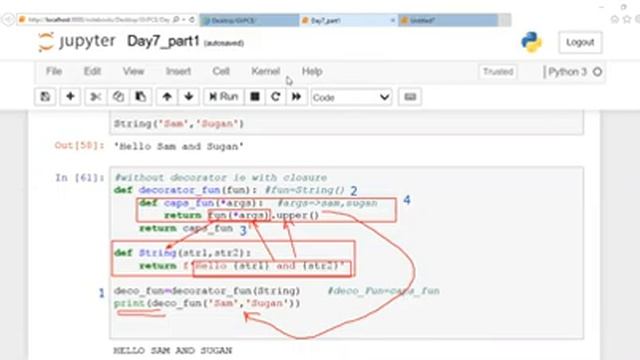
Task: Click the output 'Hello Sam and Sugan'
Action: [x=179, y=146]
